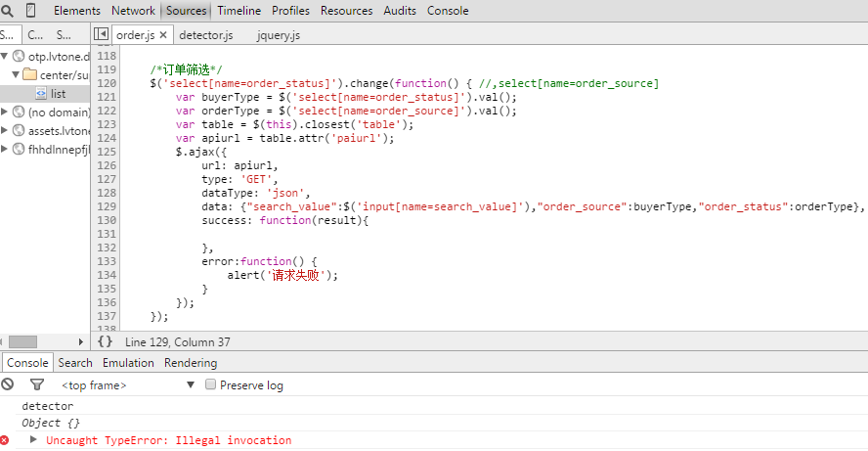
Task: Click the search magnifier icon in DevTools toolbar
Action: 7,11
